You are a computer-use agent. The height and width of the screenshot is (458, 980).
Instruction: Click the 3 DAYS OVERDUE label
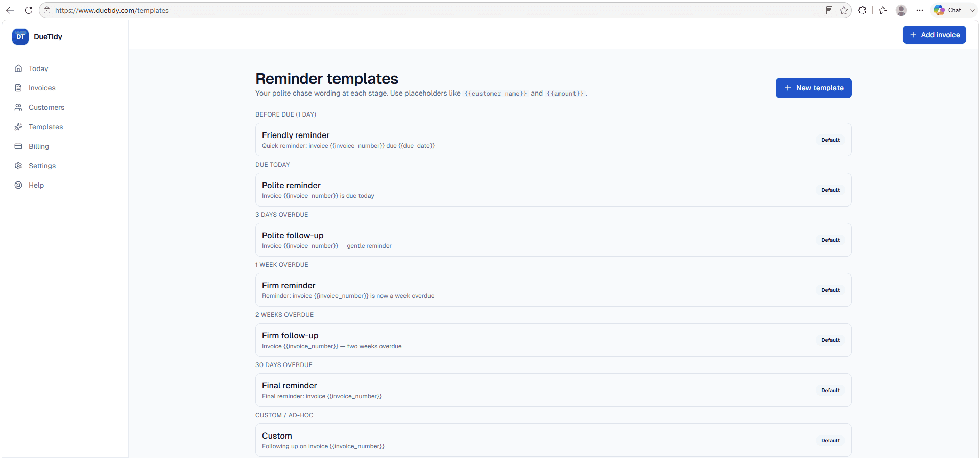point(282,215)
